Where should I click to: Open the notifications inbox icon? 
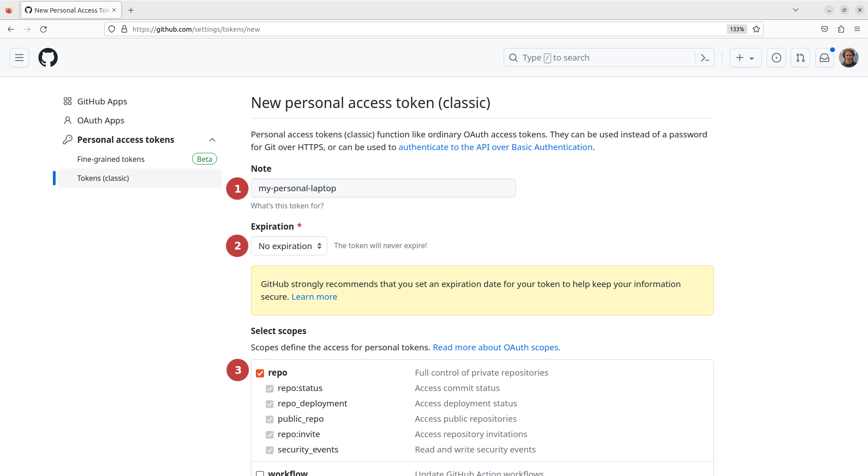coord(825,57)
